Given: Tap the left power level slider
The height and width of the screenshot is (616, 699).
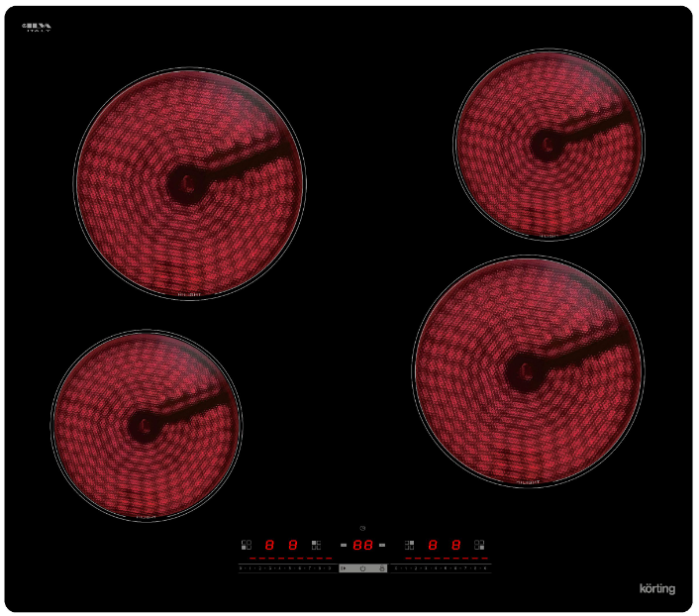Looking at the screenshot, I should (x=285, y=568).
